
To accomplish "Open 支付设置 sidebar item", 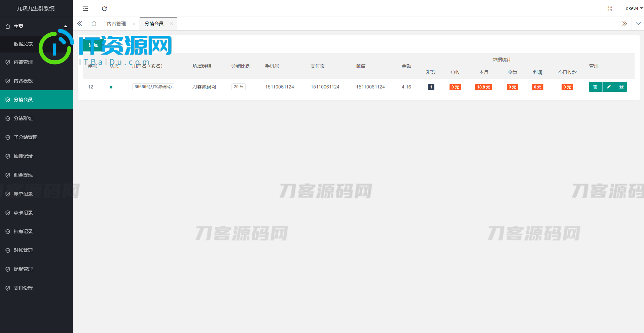I will click(x=36, y=288).
